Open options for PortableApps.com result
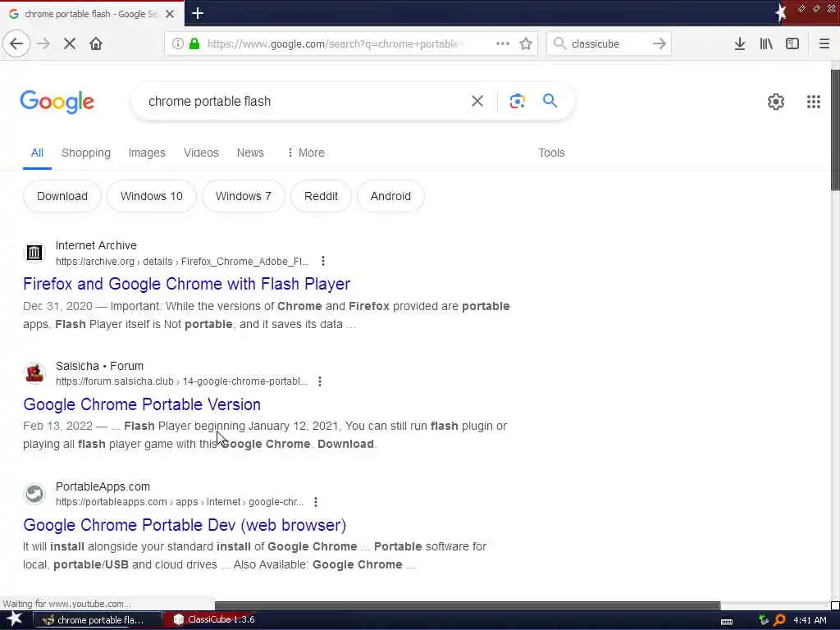The image size is (840, 630). click(x=316, y=501)
